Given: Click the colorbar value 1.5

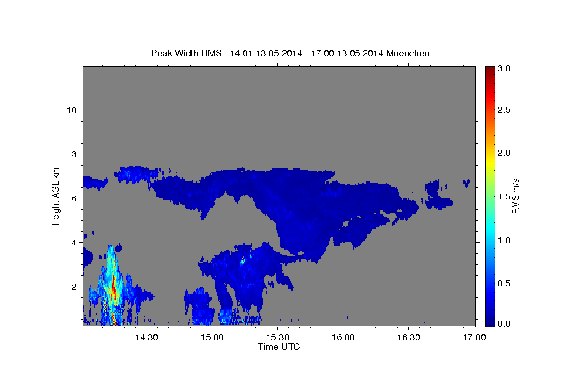Looking at the screenshot, I should pyautogui.click(x=504, y=196).
